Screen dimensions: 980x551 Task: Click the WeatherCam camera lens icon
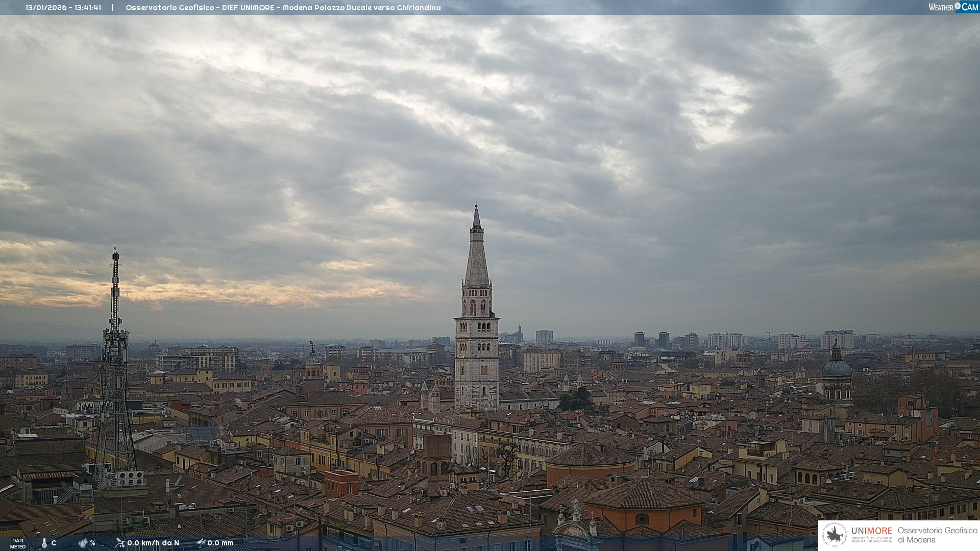[x=958, y=6]
